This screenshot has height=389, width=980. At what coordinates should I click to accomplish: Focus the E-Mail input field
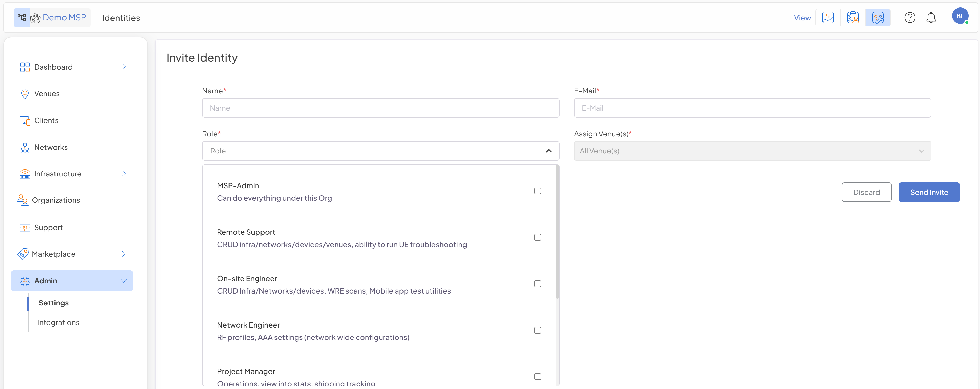(752, 108)
